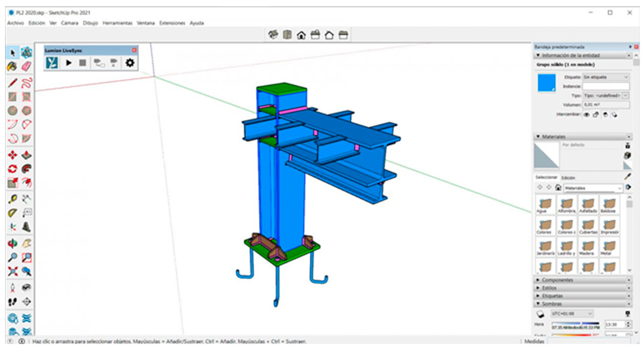Viewport: 644px width, 352px height.
Task: Click Lumion LiveSync settings gear
Action: [130, 63]
